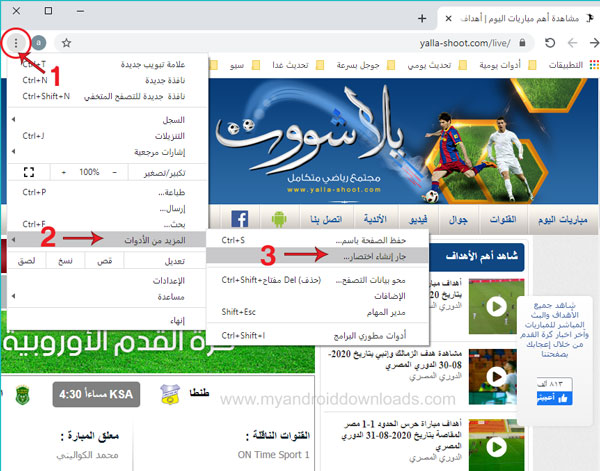The height and width of the screenshot is (471, 600).
Task: Click the طنطا team logo
Action: tap(170, 394)
